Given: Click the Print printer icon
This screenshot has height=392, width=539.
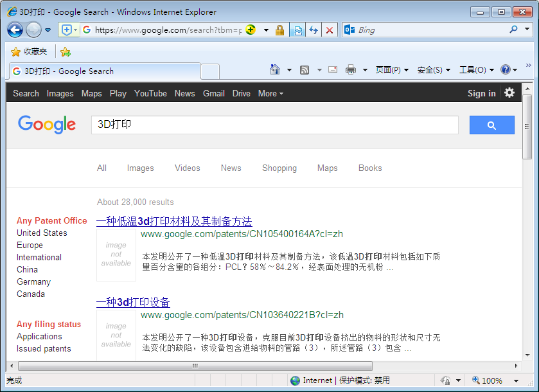Looking at the screenshot, I should click(x=351, y=70).
